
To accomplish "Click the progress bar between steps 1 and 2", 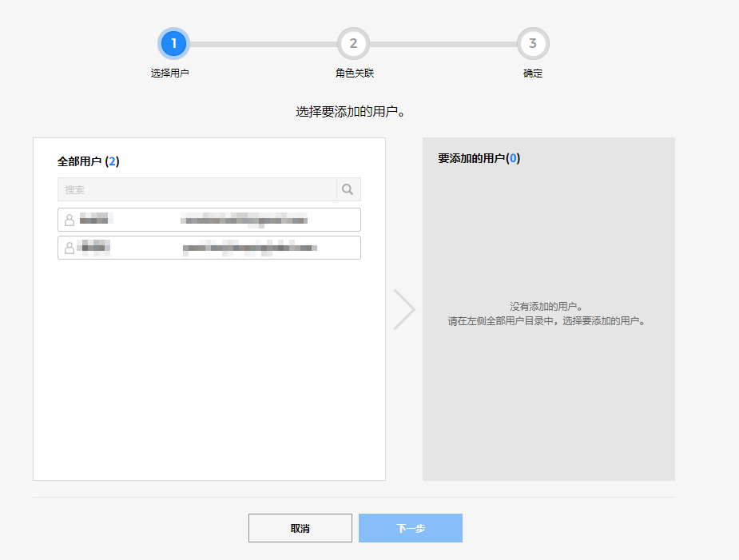I will 263,44.
